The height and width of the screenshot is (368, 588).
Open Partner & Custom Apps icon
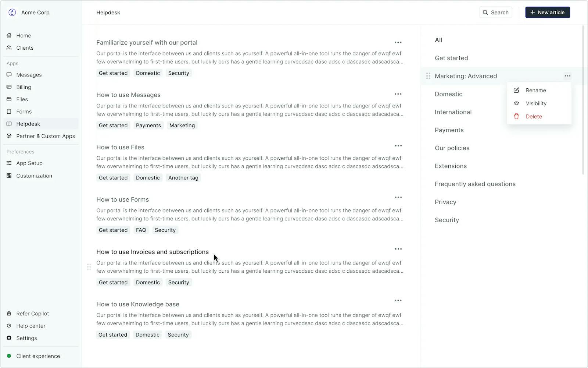pos(9,136)
